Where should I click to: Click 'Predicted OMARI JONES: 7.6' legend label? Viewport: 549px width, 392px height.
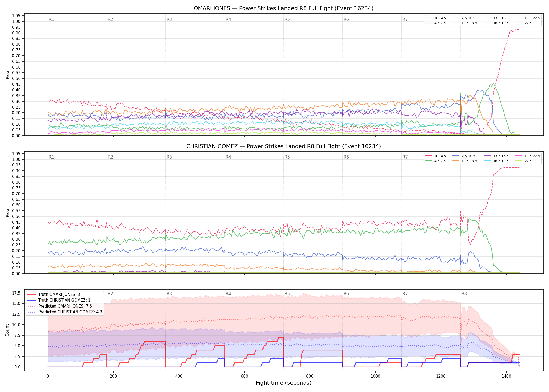[x=65, y=306]
